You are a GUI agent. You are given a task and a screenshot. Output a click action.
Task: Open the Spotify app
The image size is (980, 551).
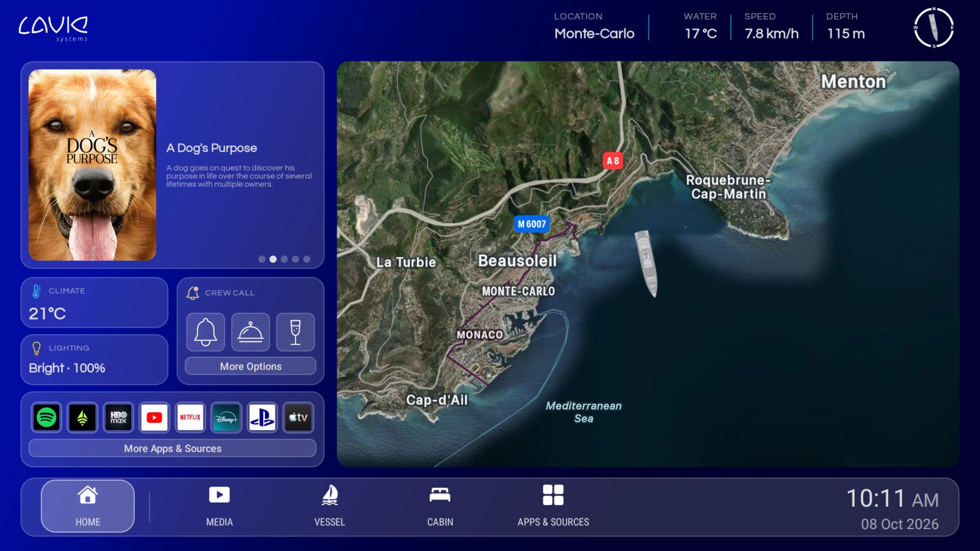(46, 417)
